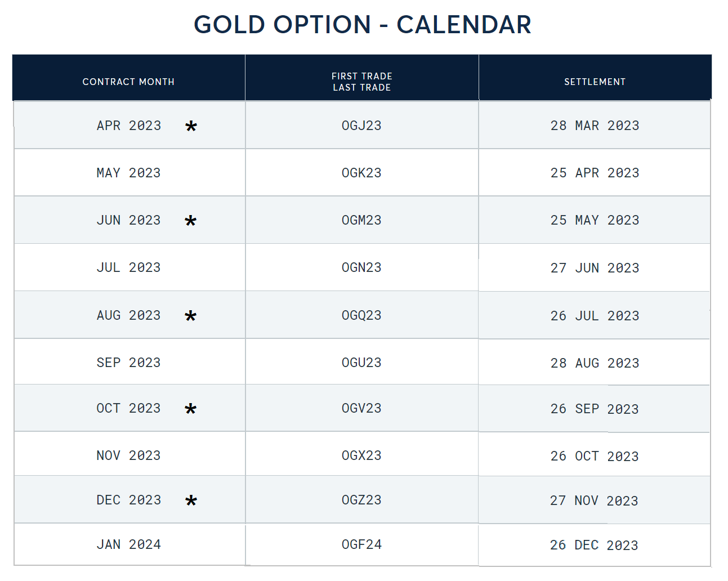Image resolution: width=728 pixels, height=581 pixels.
Task: Select the 28 MAR 2023 settlement date
Action: tap(595, 126)
